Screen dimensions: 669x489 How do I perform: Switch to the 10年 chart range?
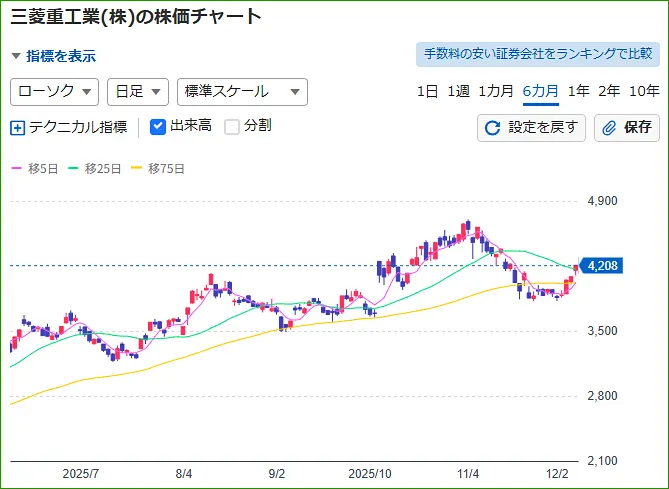[x=644, y=91]
